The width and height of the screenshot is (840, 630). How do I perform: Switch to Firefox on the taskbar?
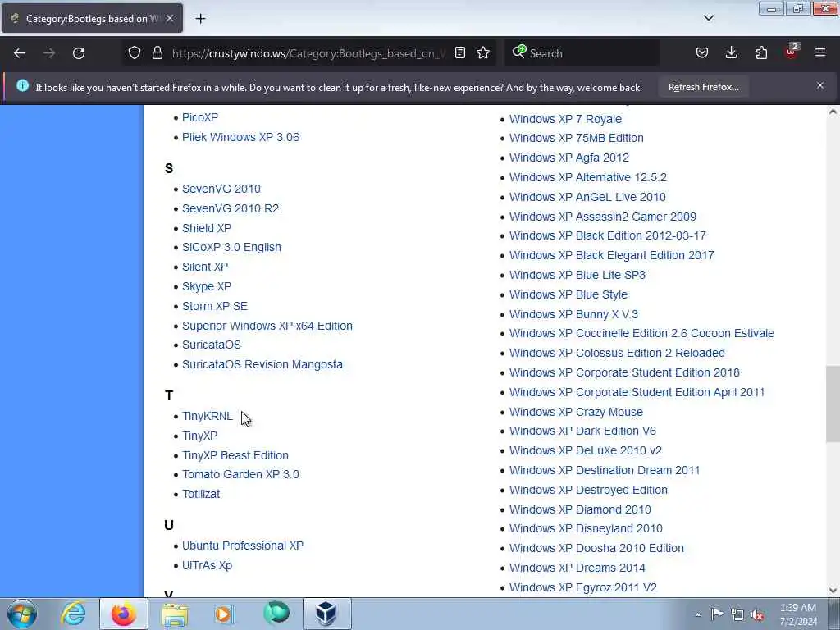point(123,614)
